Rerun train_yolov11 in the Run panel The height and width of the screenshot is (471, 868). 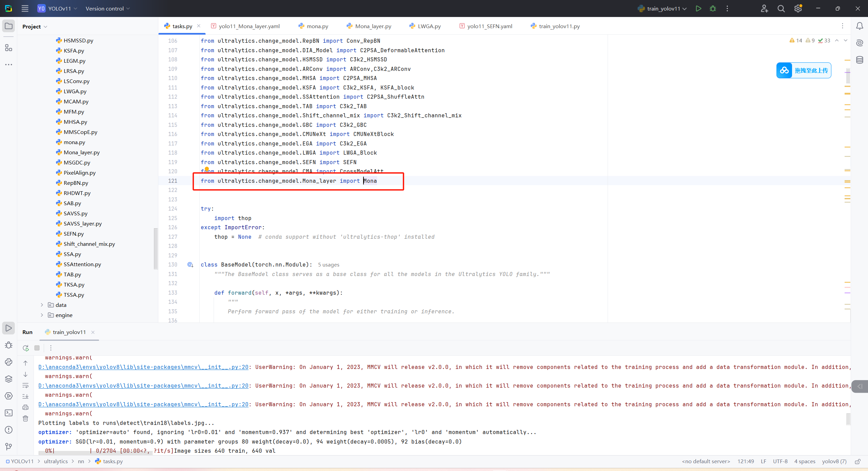point(26,348)
